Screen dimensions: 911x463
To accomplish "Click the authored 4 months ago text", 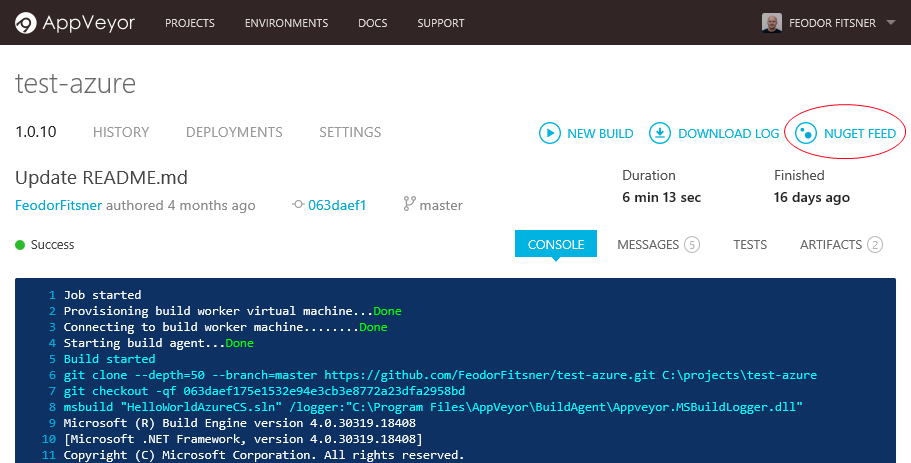I will coord(181,205).
